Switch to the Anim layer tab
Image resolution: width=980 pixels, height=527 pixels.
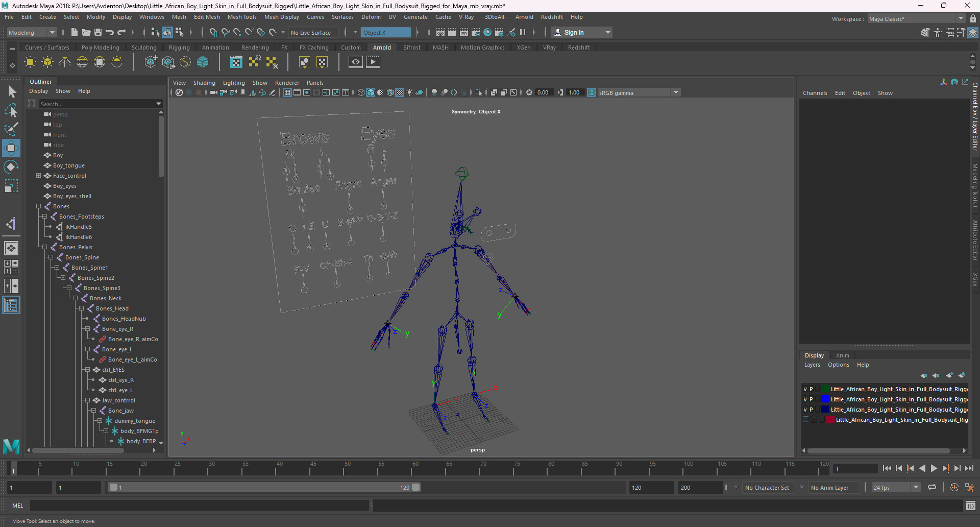click(843, 355)
